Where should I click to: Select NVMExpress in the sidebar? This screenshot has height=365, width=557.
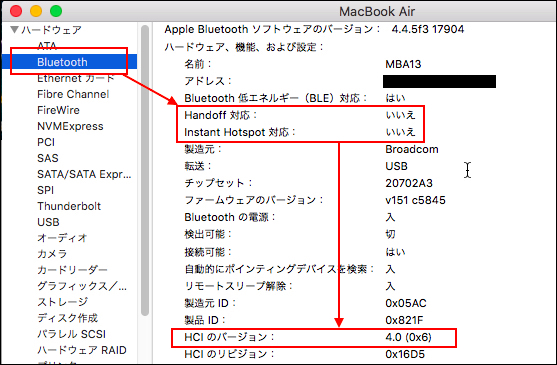(x=70, y=126)
